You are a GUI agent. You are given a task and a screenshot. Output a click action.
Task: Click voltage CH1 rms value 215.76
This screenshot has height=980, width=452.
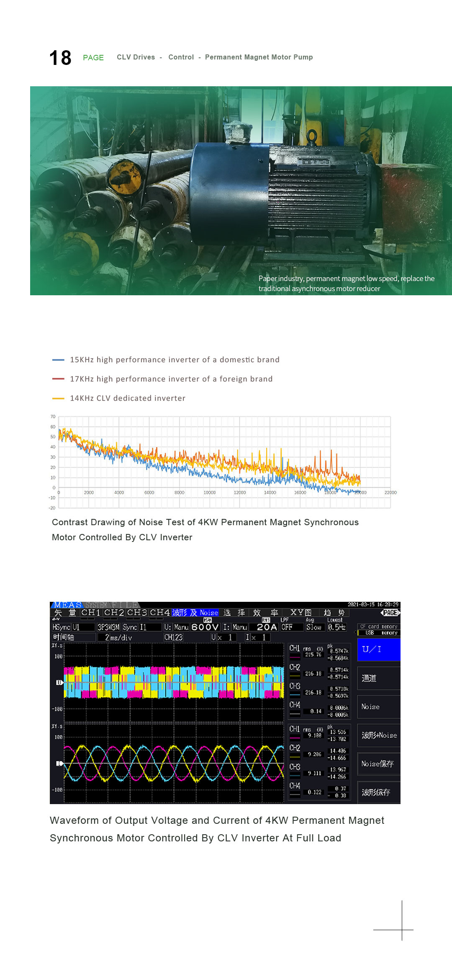313,655
